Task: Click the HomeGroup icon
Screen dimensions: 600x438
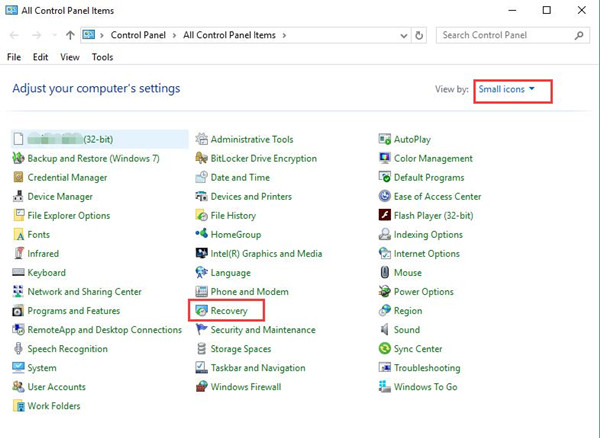Action: pos(201,233)
